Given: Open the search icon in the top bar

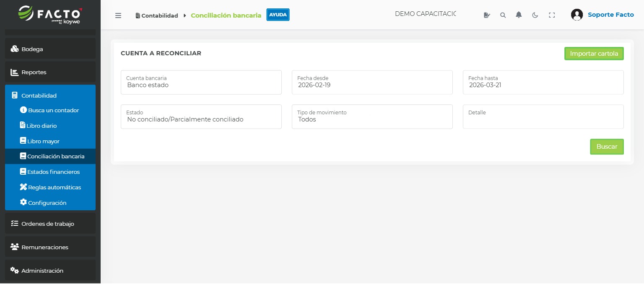Looking at the screenshot, I should click(503, 14).
